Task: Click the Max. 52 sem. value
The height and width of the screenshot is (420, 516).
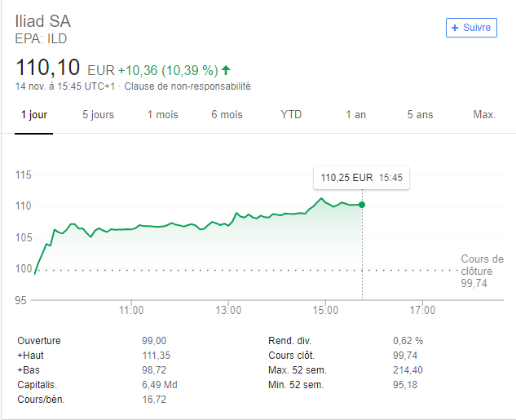Action: click(408, 369)
